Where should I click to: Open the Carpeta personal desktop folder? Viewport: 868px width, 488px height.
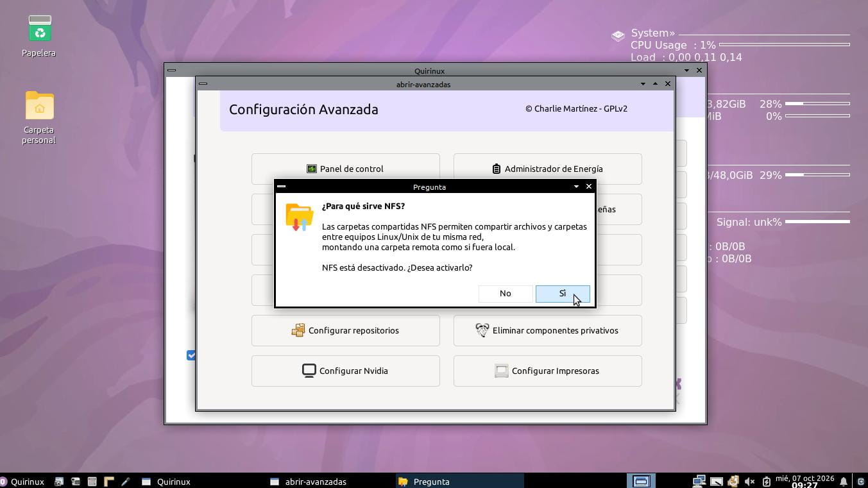point(39,117)
